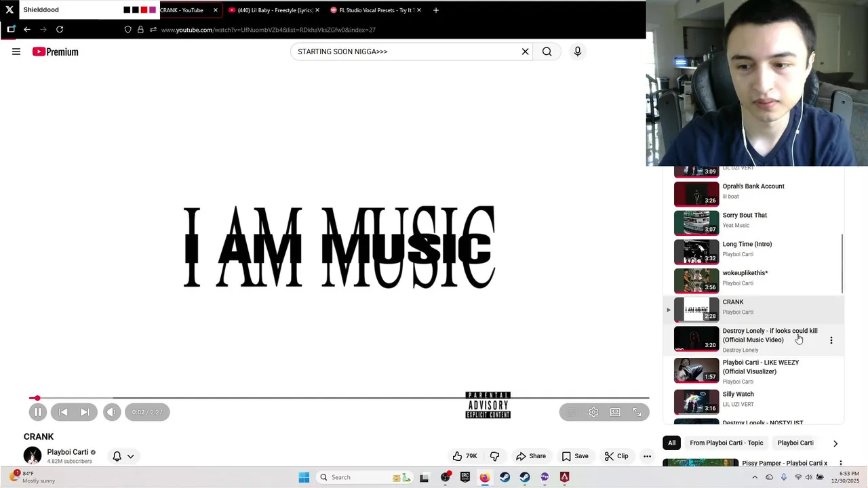Run search with the magnifier button
Screen dimensions: 868x488
point(547,52)
